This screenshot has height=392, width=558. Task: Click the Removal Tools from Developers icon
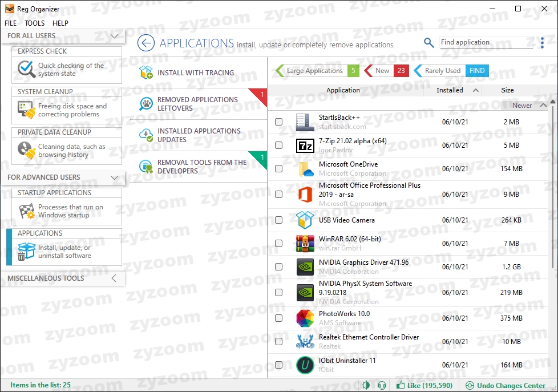coord(146,167)
